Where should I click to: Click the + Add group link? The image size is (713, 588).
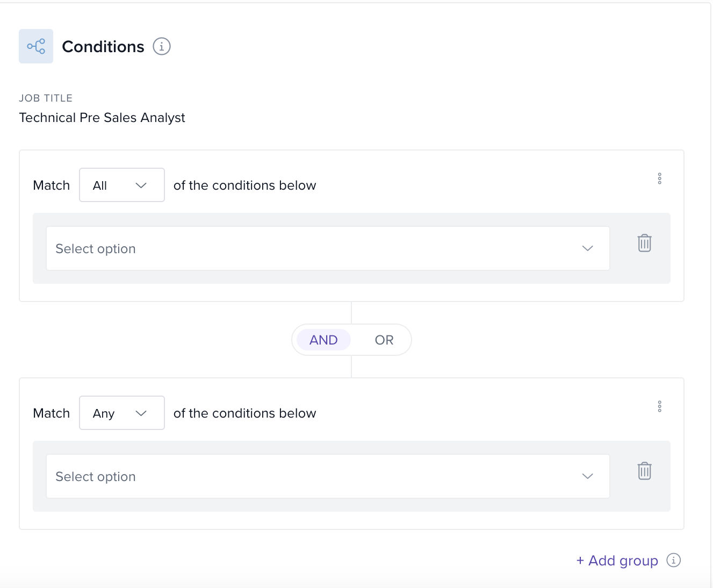tap(617, 561)
